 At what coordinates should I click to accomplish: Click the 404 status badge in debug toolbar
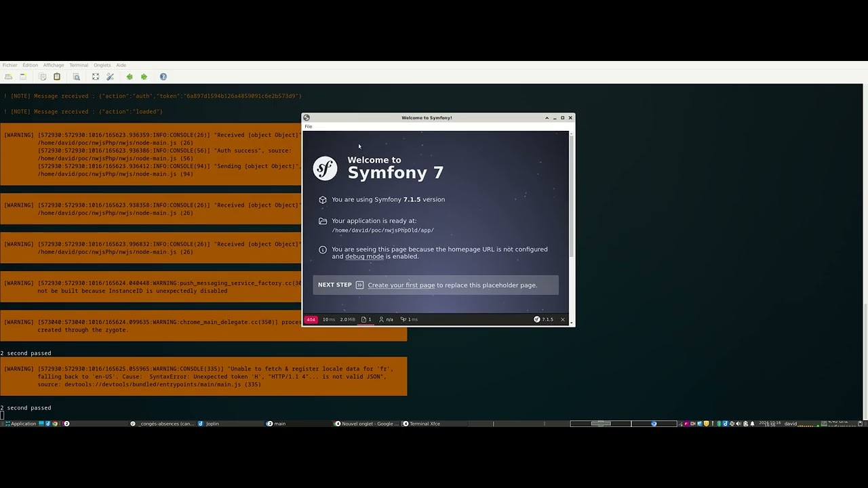tap(311, 319)
